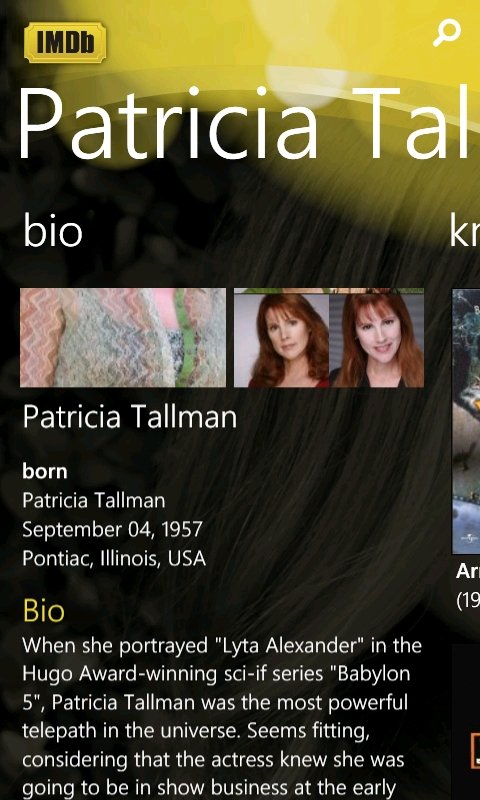Select the birth name line beneath born
480x800 pixels.
(x=93, y=501)
